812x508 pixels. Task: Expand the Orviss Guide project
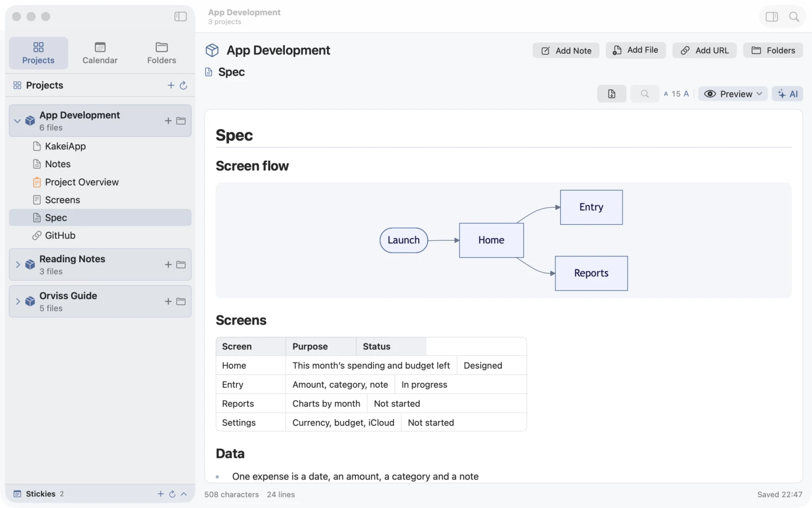[x=18, y=301]
